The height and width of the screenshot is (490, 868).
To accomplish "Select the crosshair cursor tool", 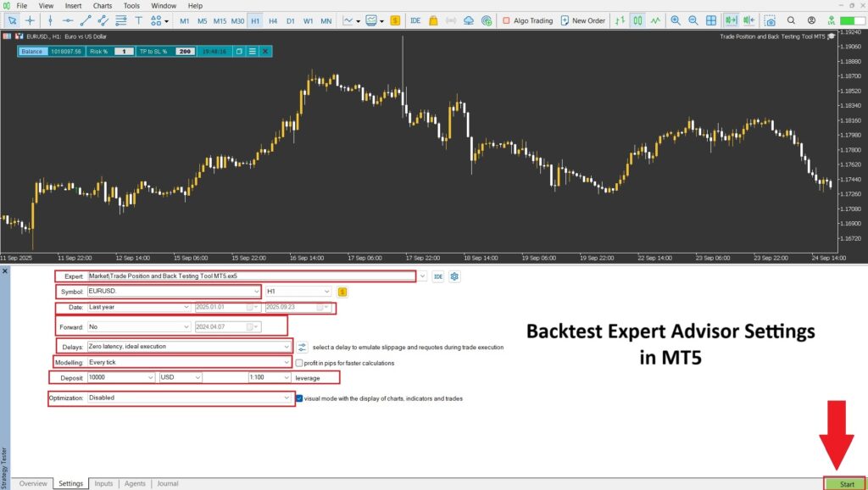I will pos(31,20).
